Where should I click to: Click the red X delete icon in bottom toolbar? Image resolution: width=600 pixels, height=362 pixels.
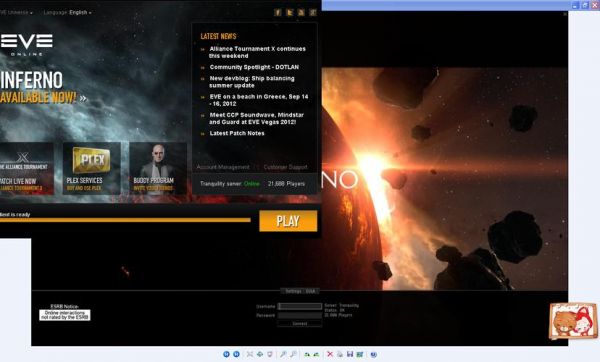330,354
